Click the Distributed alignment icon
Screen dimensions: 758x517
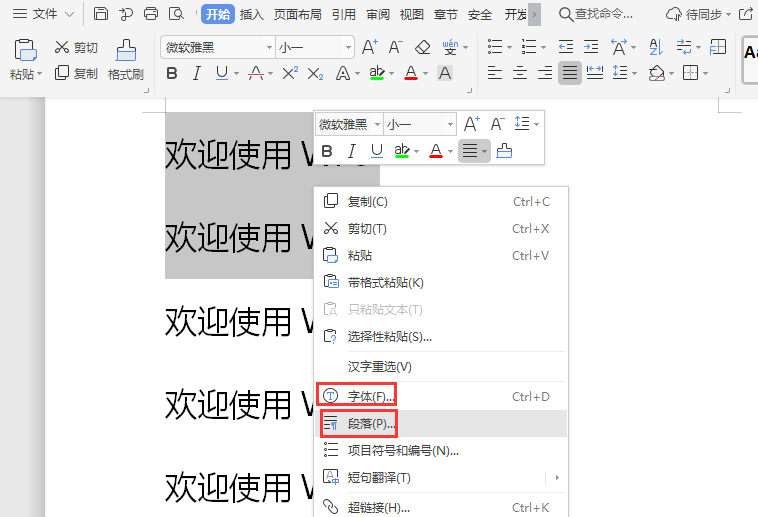click(x=595, y=73)
